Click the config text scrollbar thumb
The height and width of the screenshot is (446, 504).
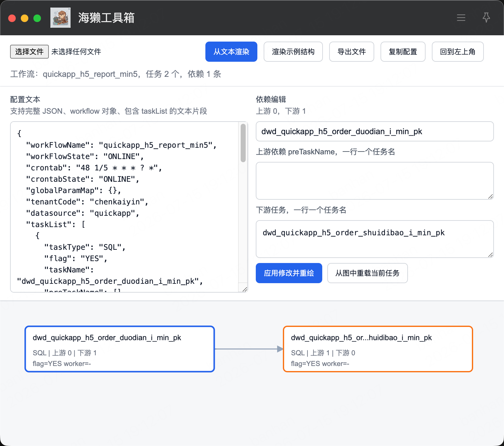[x=243, y=143]
